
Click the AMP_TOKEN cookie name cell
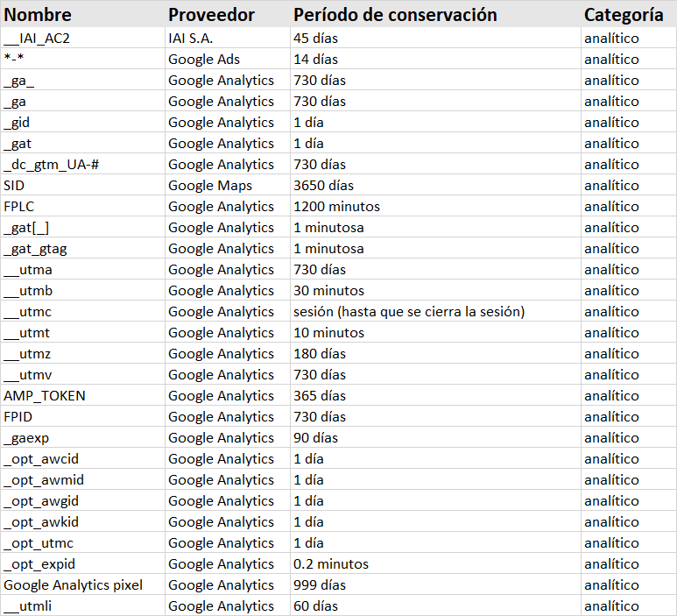click(45, 396)
